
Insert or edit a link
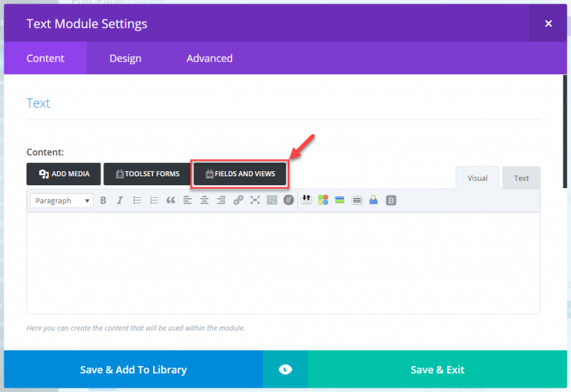238,200
